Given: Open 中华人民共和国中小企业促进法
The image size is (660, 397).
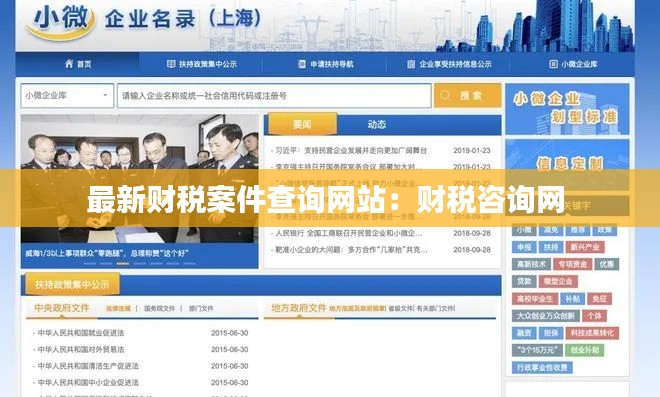Looking at the screenshot, I should tap(88, 382).
